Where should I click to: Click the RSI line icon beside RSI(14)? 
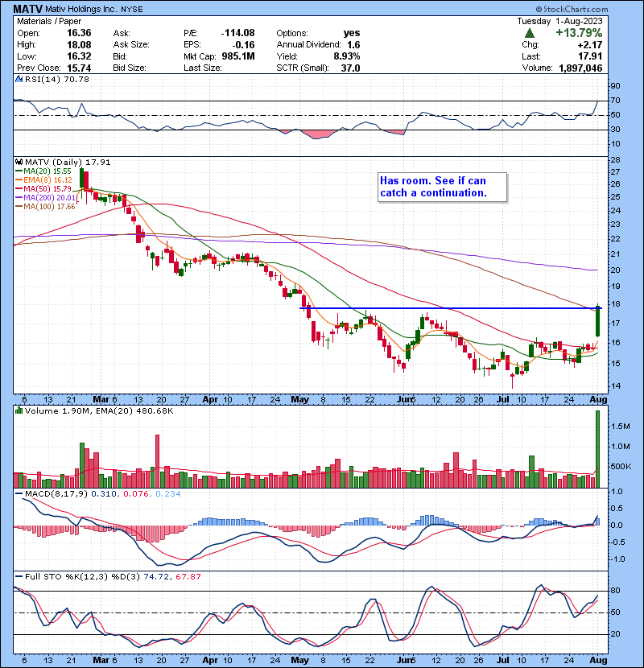19,79
